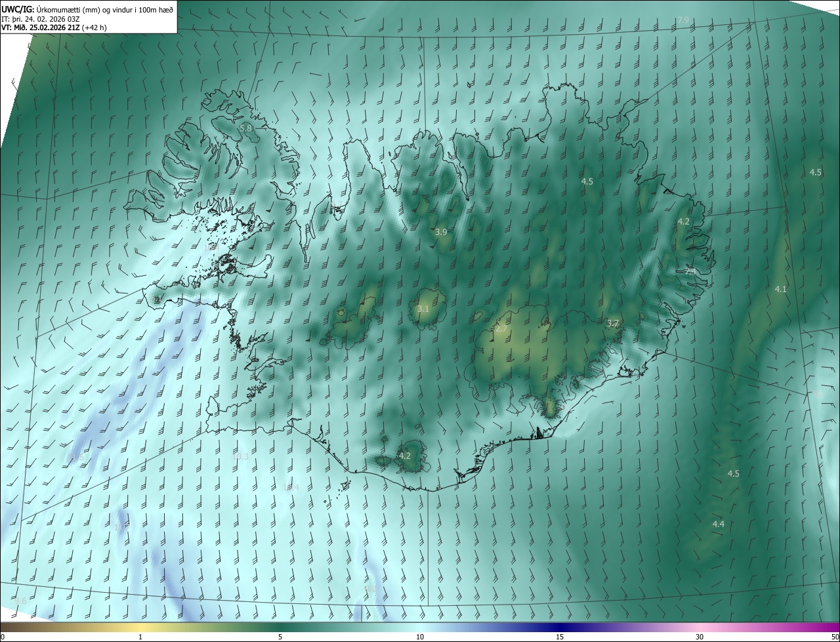Click the 7.9 value on the map
The width and height of the screenshot is (840, 642).
[x=683, y=20]
